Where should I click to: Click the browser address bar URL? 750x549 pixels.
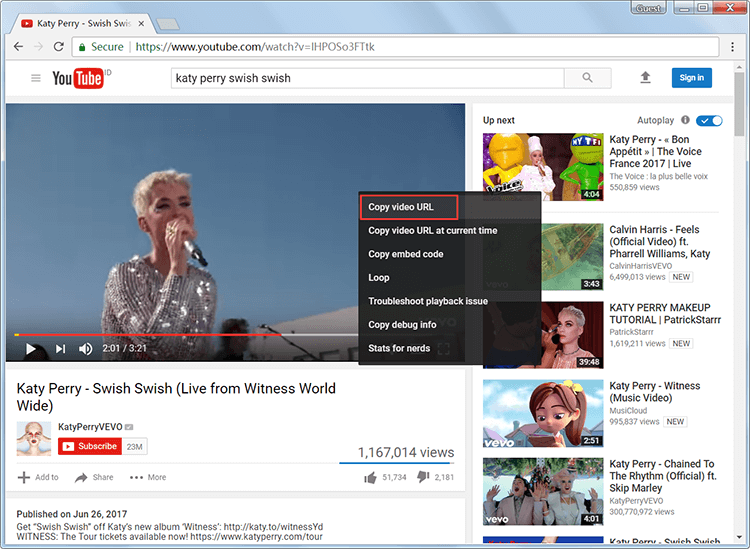pyautogui.click(x=255, y=47)
